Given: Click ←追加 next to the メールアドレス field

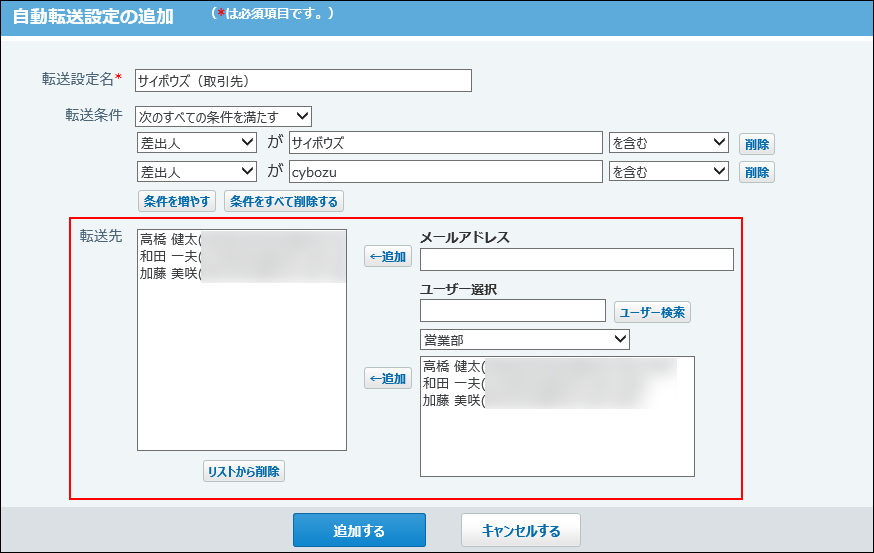Looking at the screenshot, I should tap(387, 257).
